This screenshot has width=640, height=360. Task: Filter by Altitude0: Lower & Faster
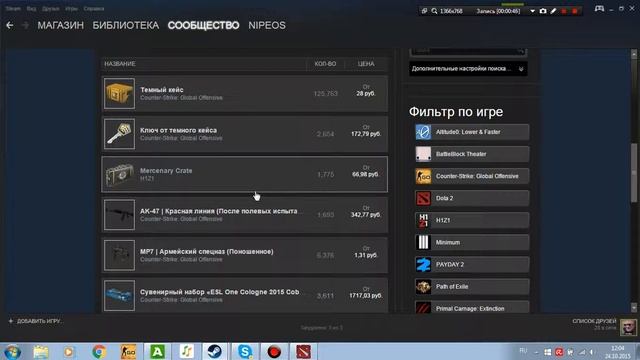coord(472,132)
